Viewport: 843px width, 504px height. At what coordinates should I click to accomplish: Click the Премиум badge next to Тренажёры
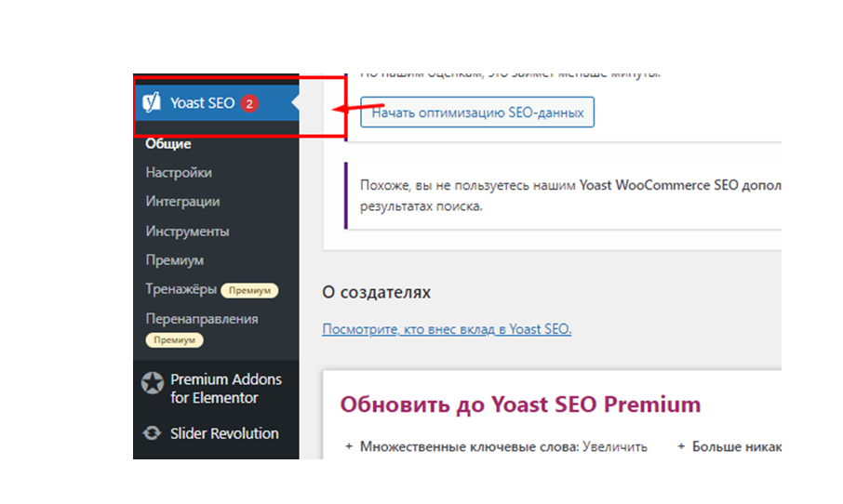point(249,290)
